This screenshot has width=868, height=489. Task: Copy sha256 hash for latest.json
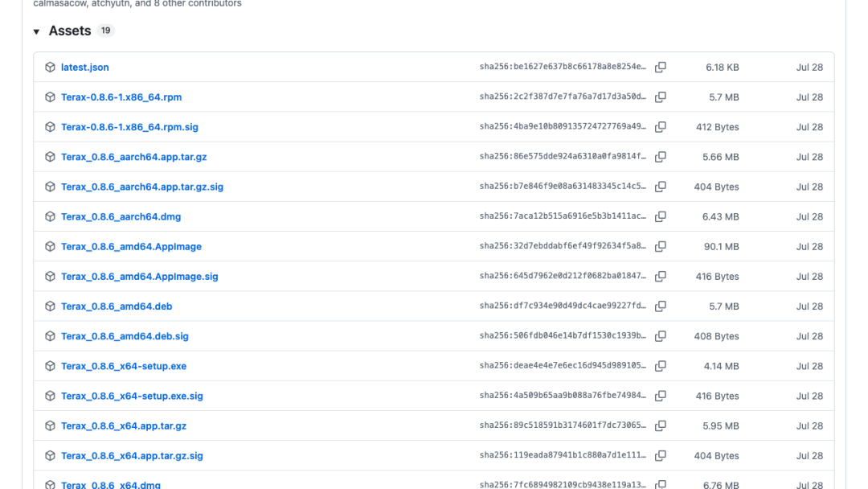tap(661, 67)
